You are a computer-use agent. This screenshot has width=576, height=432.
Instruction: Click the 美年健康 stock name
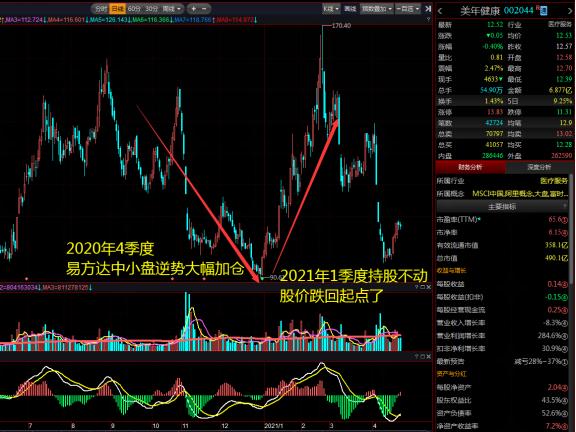pyautogui.click(x=480, y=11)
